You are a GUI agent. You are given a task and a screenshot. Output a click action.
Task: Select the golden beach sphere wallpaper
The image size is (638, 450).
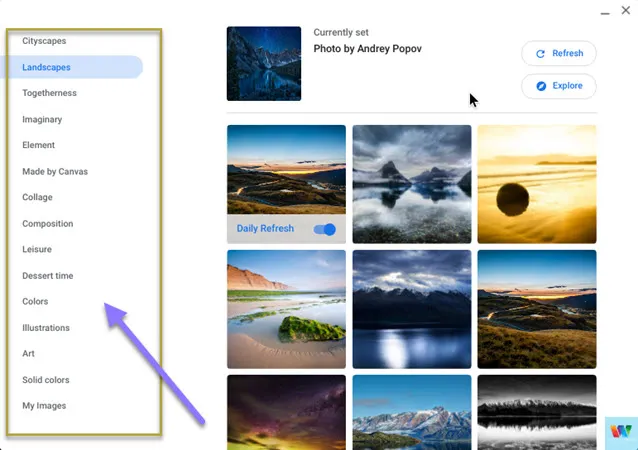click(x=537, y=184)
